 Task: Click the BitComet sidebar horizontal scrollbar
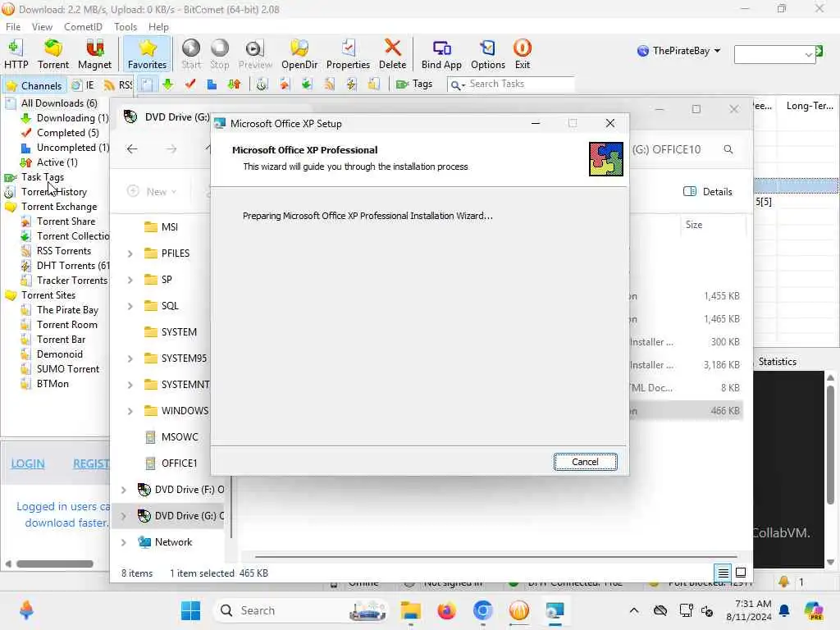coord(55,564)
